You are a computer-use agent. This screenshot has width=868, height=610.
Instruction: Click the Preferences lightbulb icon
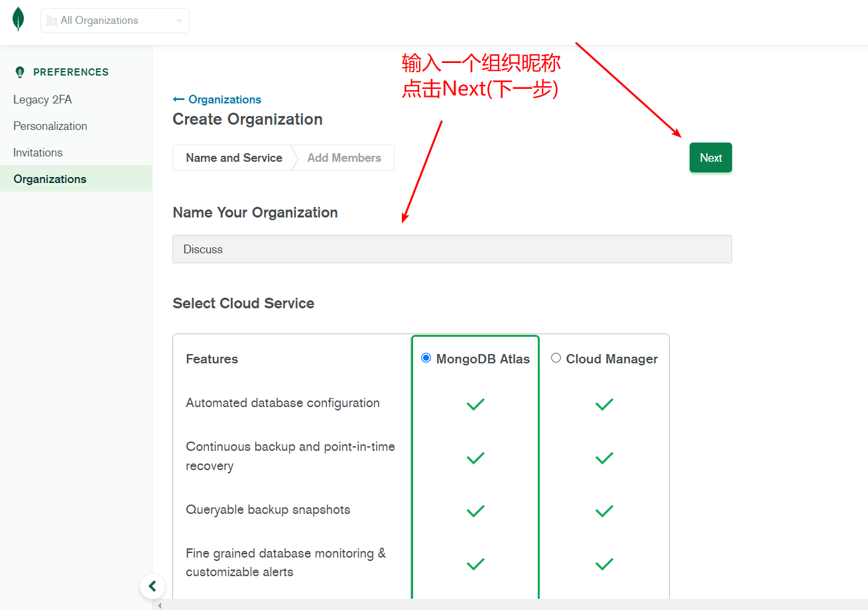coord(19,72)
